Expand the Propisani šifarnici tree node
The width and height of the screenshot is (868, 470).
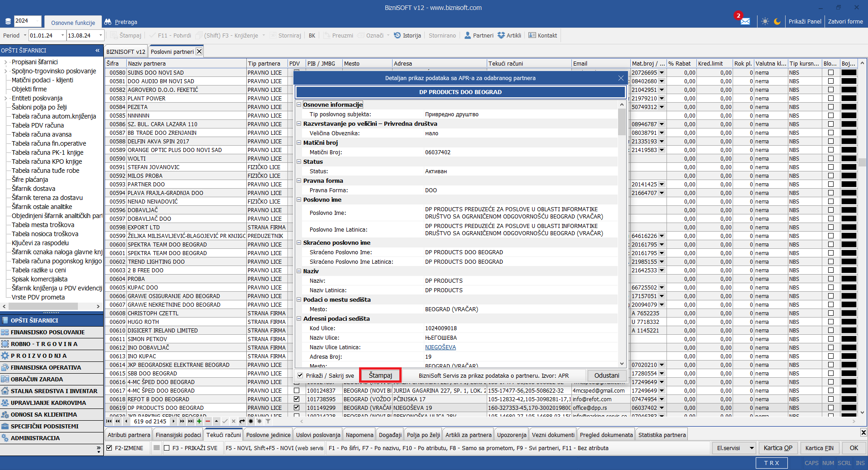tap(5, 62)
